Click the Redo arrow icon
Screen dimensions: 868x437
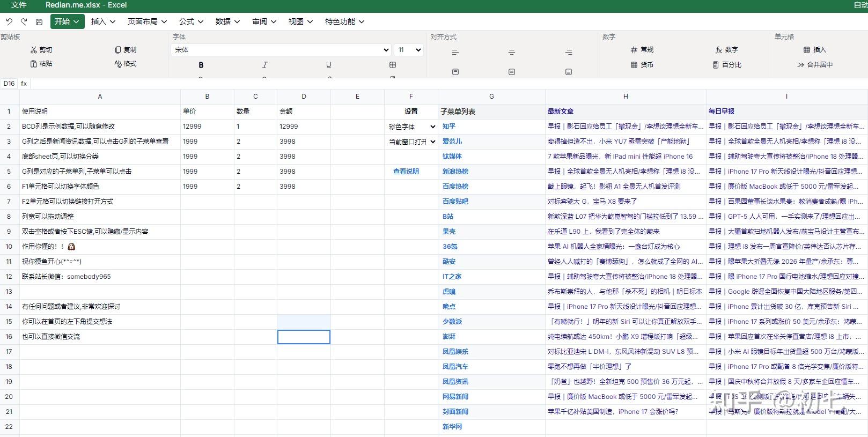(24, 21)
